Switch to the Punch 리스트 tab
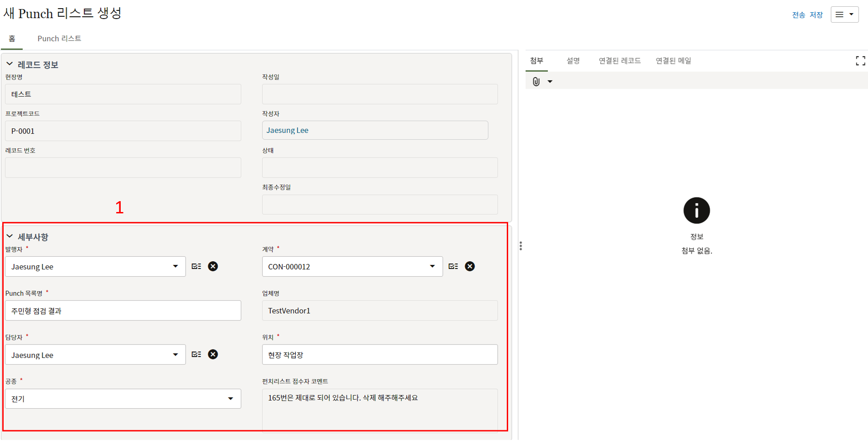The height and width of the screenshot is (443, 868). pos(59,38)
